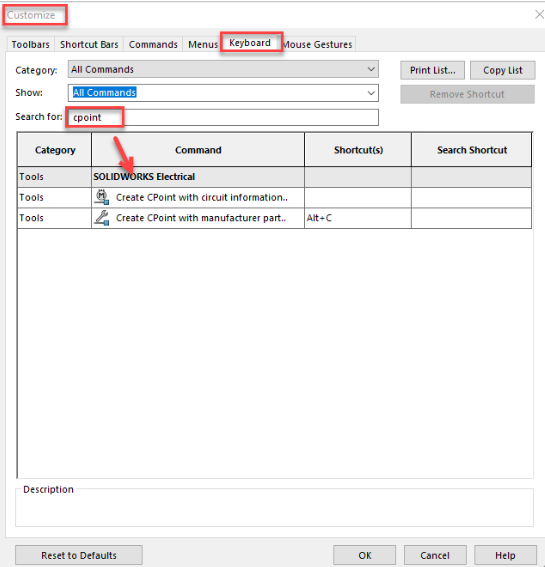
Task: Open the Help button
Action: pyautogui.click(x=505, y=555)
